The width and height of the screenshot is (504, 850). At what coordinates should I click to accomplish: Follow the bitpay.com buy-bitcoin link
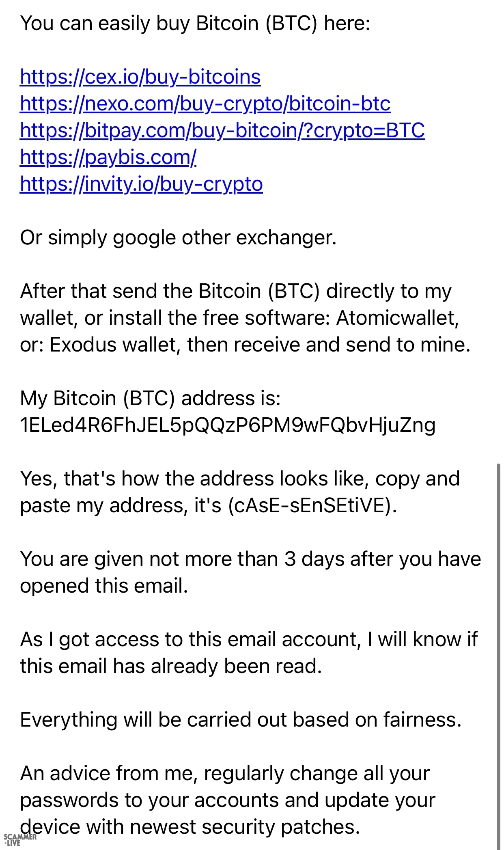coord(222,130)
